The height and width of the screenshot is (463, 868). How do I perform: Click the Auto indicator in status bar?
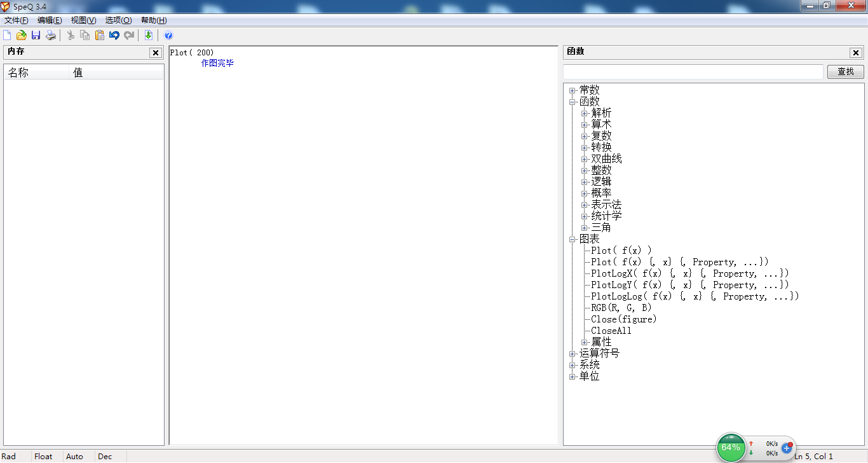pyautogui.click(x=74, y=457)
